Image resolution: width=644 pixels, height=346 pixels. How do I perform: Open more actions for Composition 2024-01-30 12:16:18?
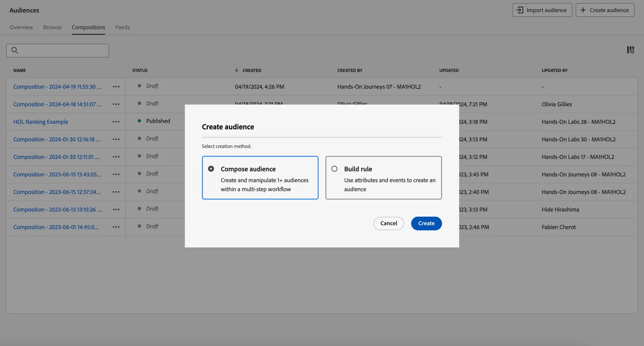click(116, 139)
